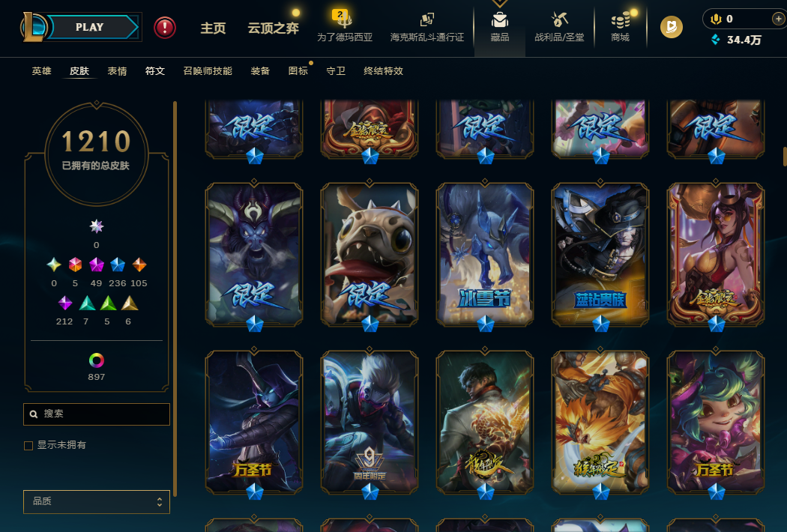Open the 图标 tab
Viewport: 787px width, 532px height.
click(298, 70)
